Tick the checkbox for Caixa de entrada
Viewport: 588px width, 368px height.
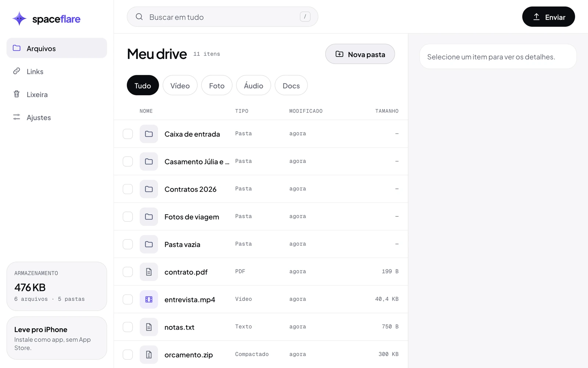click(128, 134)
